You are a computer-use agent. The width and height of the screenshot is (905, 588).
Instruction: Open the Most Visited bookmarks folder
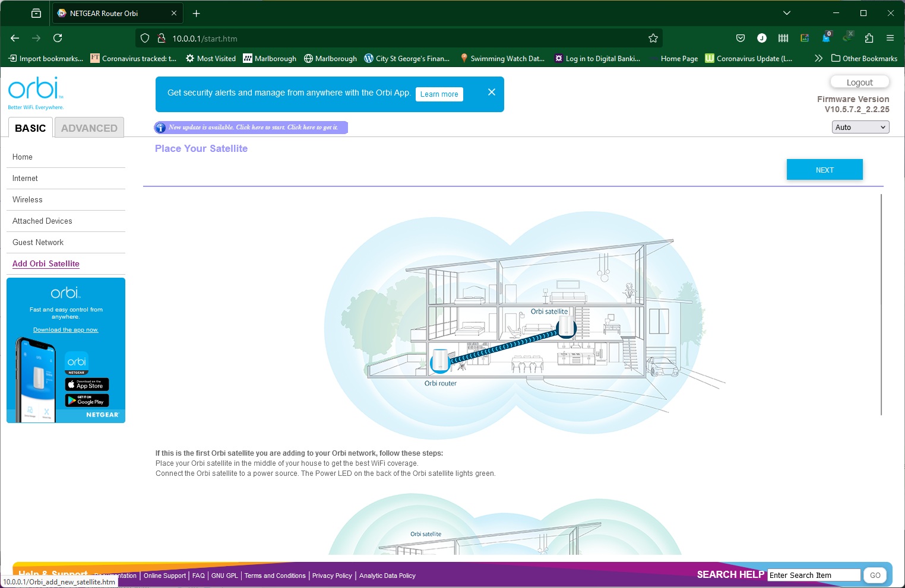(x=211, y=58)
